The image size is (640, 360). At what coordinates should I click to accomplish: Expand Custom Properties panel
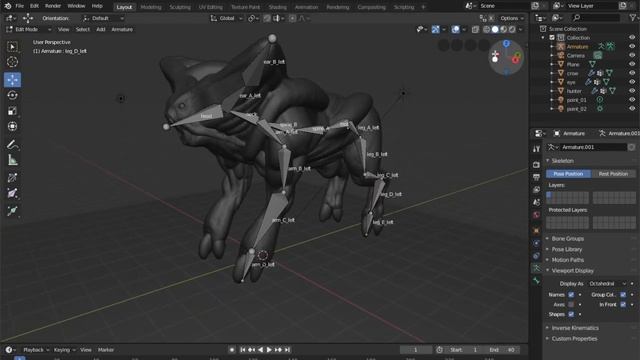point(574,339)
